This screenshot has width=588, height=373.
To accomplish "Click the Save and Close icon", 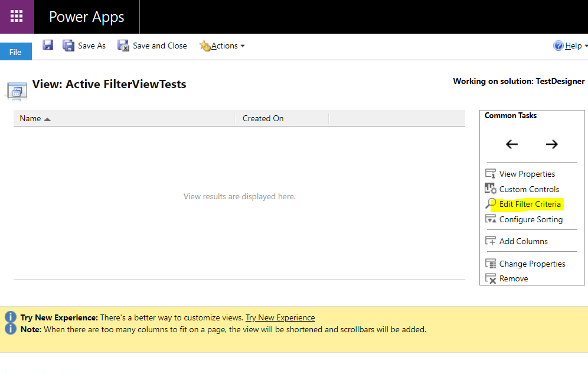I will tap(123, 46).
